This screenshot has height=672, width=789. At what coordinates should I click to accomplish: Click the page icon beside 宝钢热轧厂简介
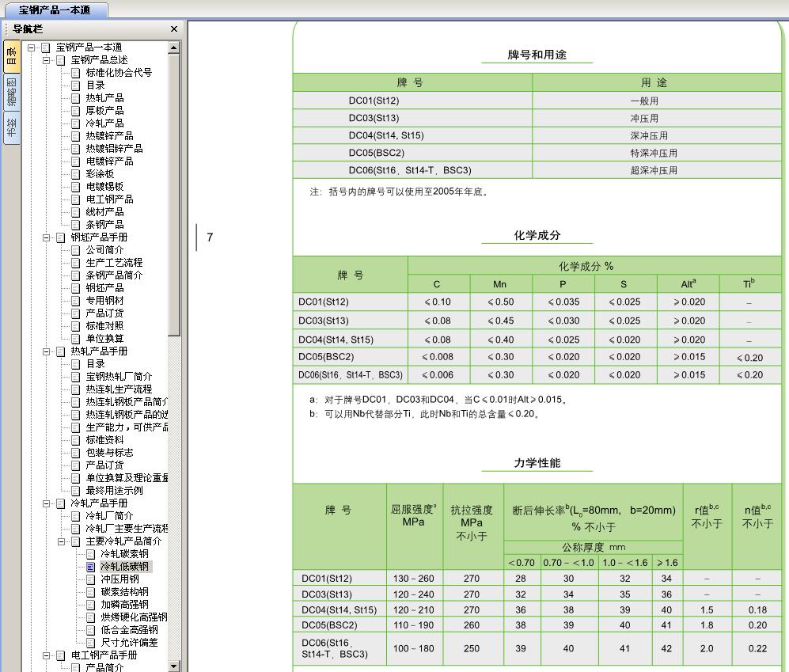pos(75,377)
